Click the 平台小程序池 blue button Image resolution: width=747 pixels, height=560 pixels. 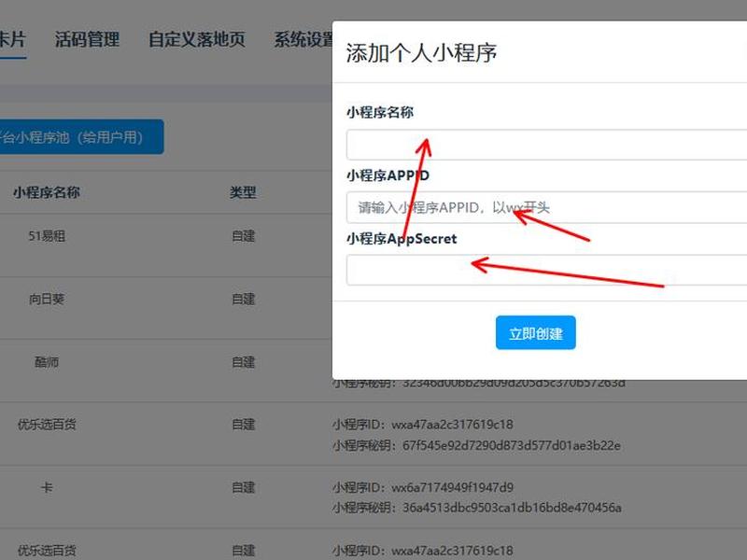pyautogui.click(x=81, y=137)
